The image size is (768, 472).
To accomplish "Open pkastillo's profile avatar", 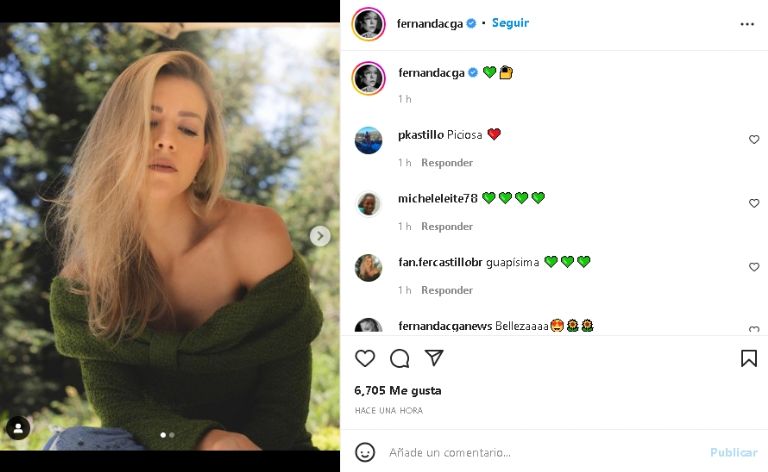I will pyautogui.click(x=368, y=141).
